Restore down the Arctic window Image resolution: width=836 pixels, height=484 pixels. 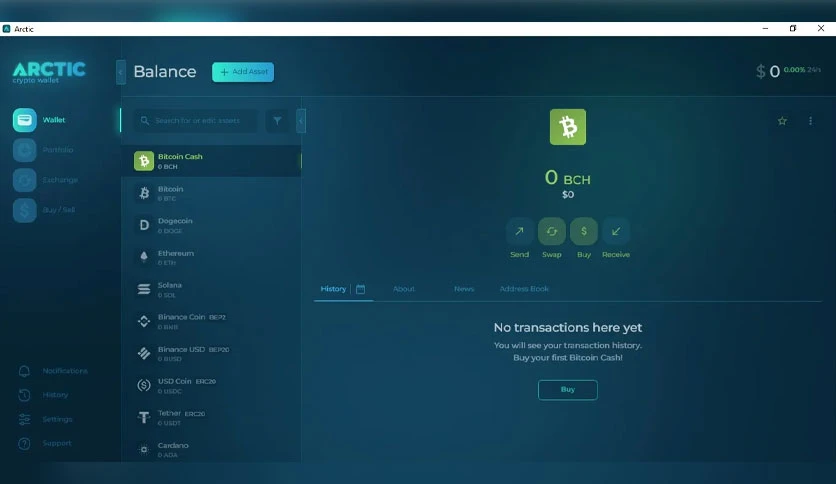coord(793,29)
